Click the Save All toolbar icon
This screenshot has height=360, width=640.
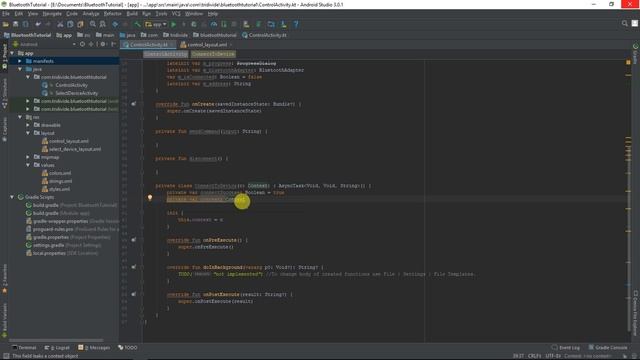(x=16, y=24)
